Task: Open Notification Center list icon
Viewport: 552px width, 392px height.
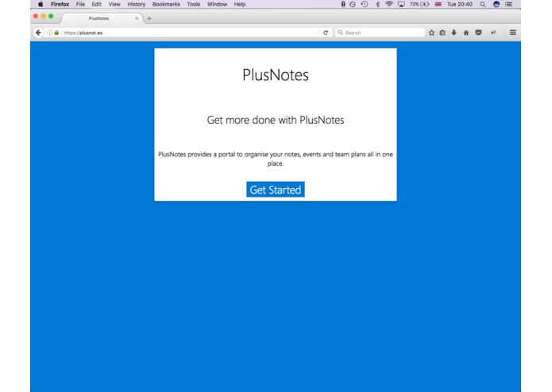Action: click(x=508, y=4)
